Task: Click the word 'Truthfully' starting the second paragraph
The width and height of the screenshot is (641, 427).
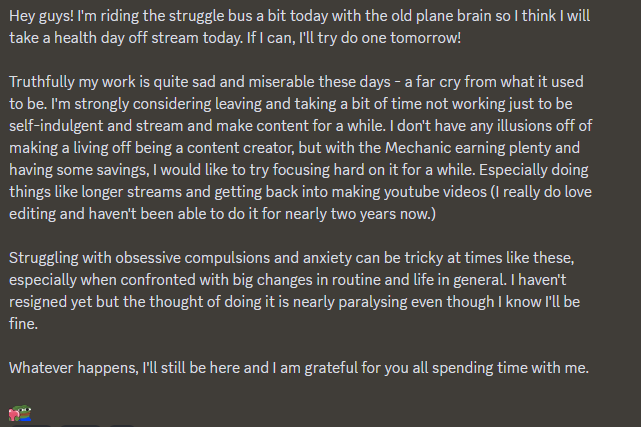Action: (x=42, y=82)
